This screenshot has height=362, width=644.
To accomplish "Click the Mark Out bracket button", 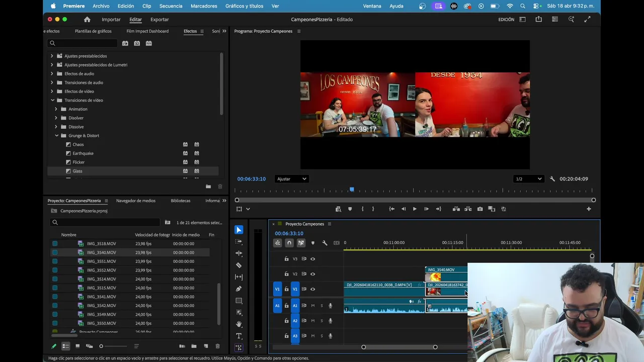I will pos(373,209).
